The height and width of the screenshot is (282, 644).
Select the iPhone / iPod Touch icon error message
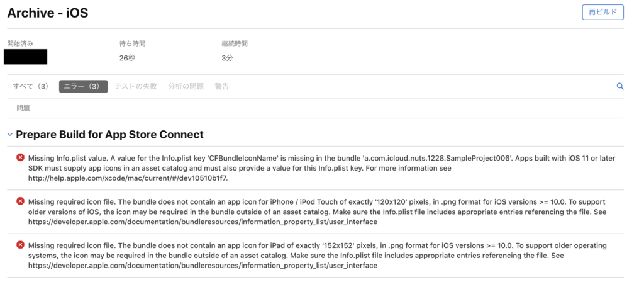pos(252,201)
